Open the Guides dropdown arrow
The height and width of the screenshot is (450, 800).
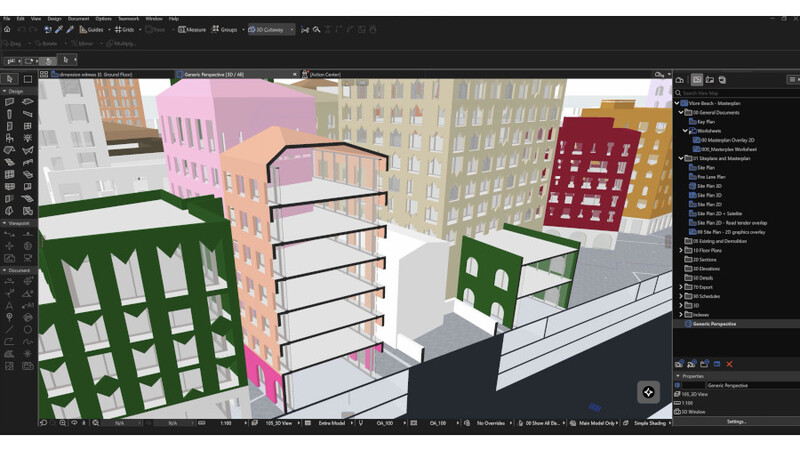point(109,30)
